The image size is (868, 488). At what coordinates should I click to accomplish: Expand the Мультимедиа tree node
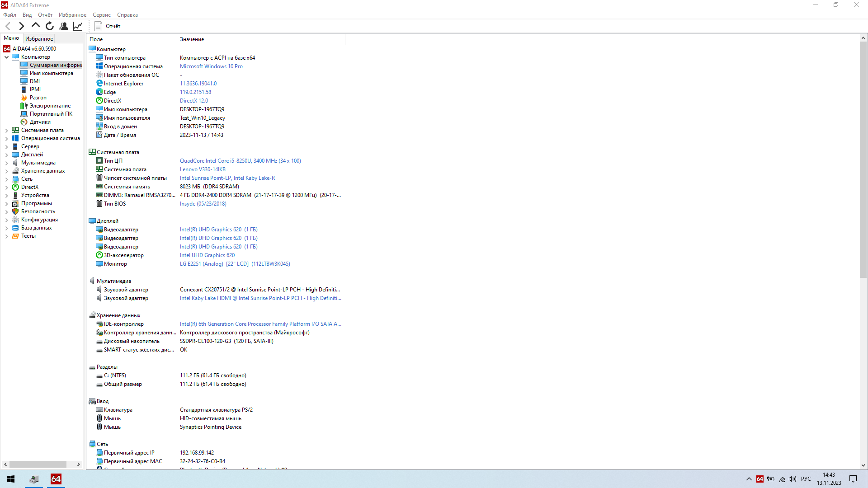point(7,163)
